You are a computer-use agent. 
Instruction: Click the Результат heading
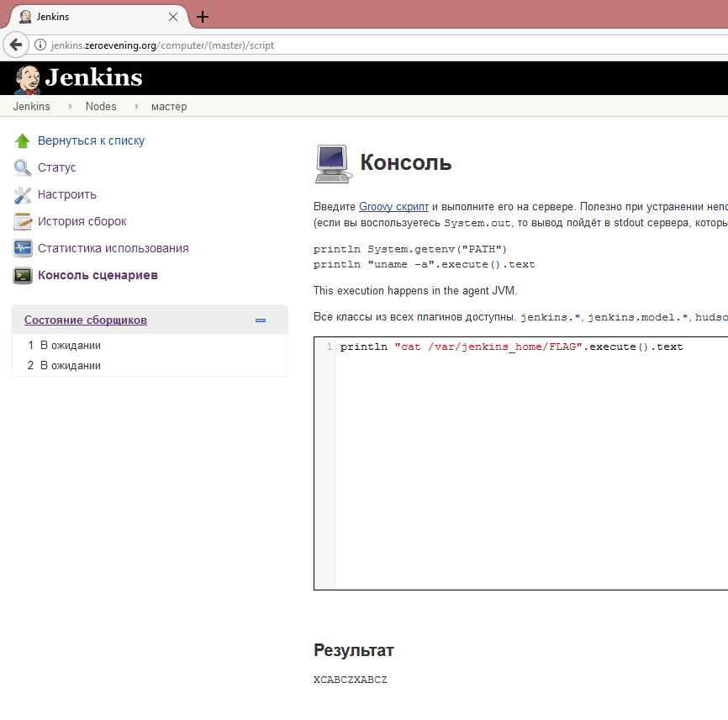(x=354, y=650)
